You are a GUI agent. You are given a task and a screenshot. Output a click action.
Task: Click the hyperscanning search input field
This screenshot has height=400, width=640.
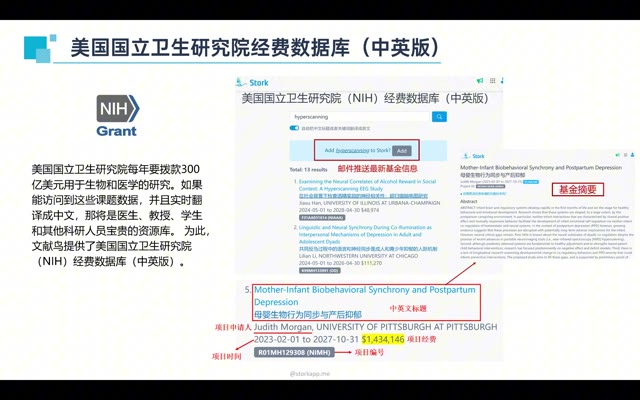pos(360,117)
